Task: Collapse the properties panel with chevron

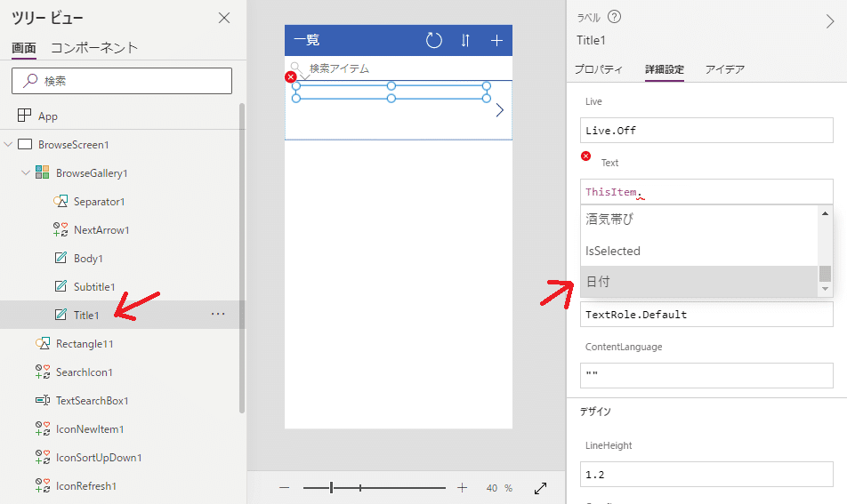Action: [x=830, y=21]
